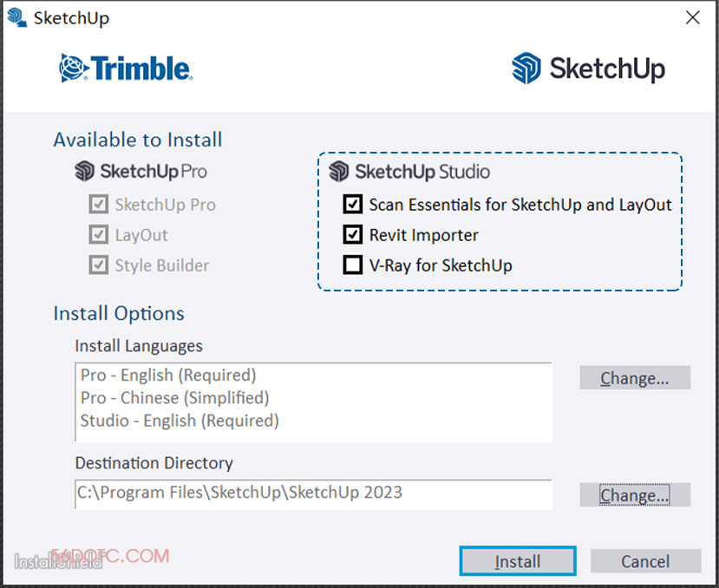Image resolution: width=719 pixels, height=588 pixels.
Task: Click the SketchUp Pro section icon
Action: pyautogui.click(x=84, y=171)
